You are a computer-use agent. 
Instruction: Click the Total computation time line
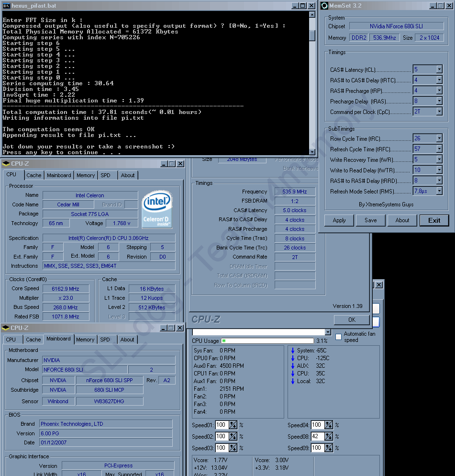click(102, 112)
